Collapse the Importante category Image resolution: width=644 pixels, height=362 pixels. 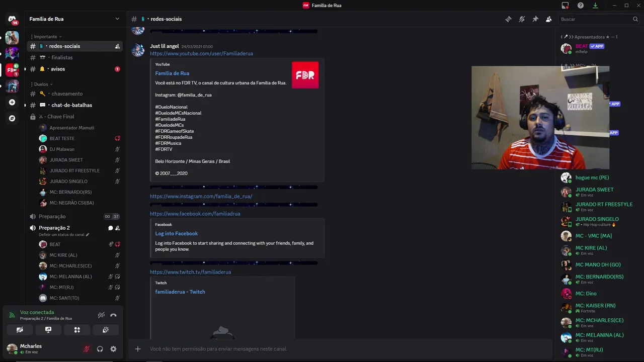click(46, 37)
